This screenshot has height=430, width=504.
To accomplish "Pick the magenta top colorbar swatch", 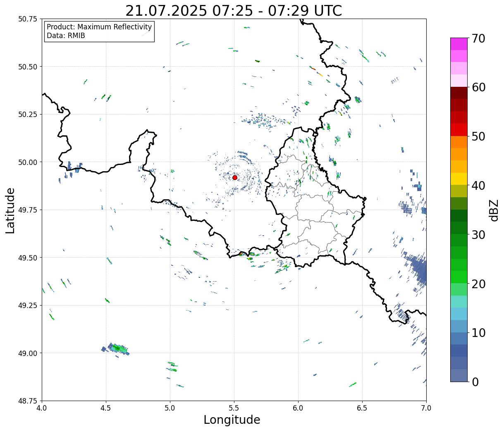I will point(459,44).
